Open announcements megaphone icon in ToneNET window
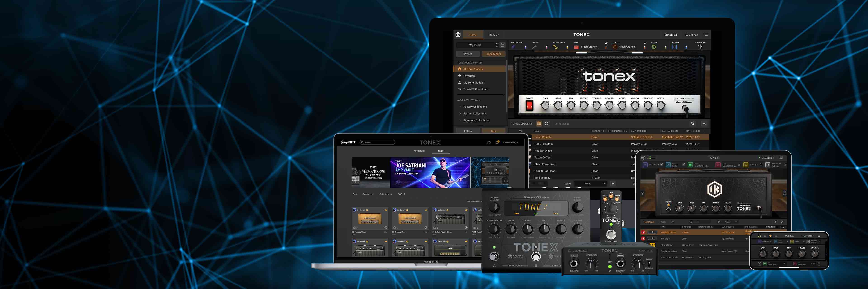Viewport: 868px width, 289px height. (489, 142)
